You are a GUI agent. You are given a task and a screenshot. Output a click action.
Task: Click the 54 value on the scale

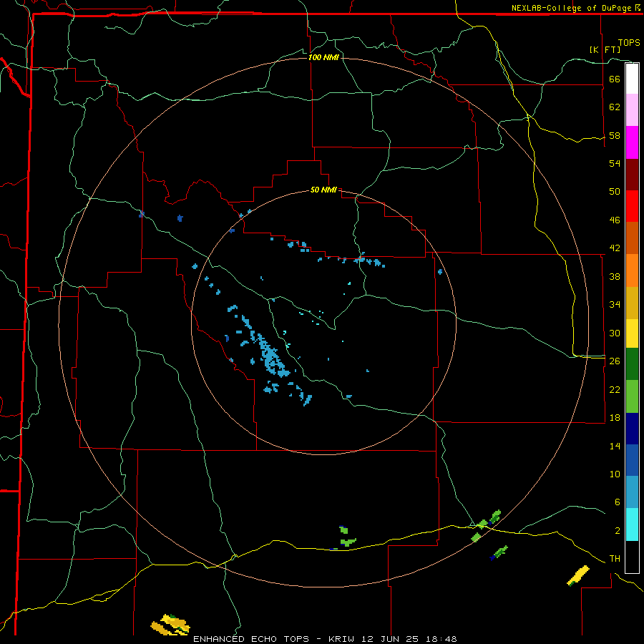coord(615,163)
